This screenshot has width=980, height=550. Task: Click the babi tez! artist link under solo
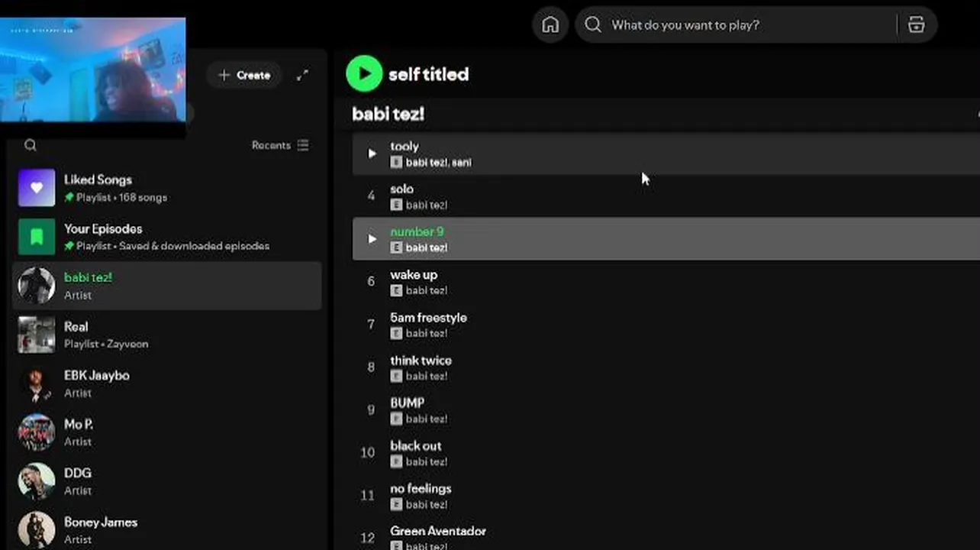coord(426,205)
